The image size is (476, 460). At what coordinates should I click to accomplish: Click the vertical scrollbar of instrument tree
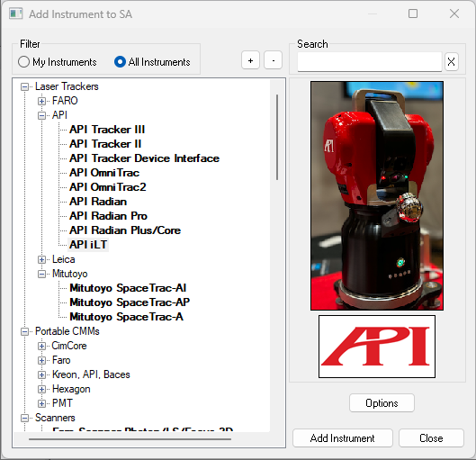[x=277, y=137]
